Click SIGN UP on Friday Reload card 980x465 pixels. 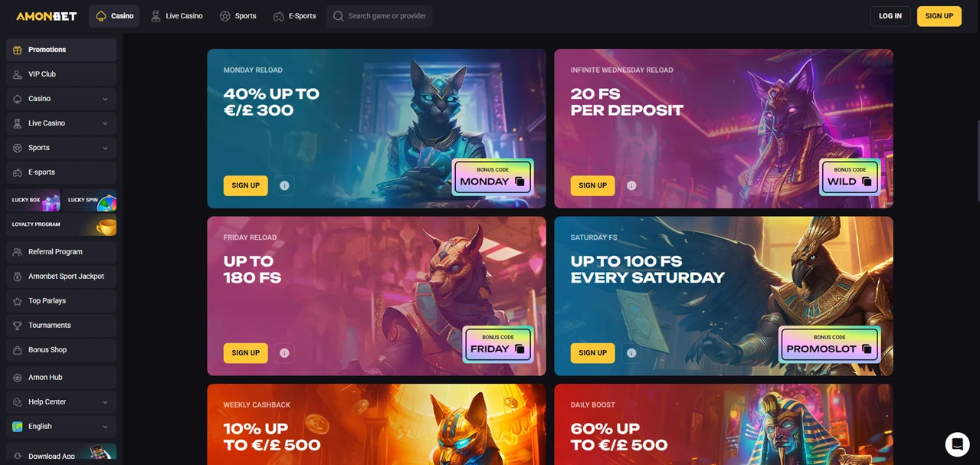click(245, 353)
